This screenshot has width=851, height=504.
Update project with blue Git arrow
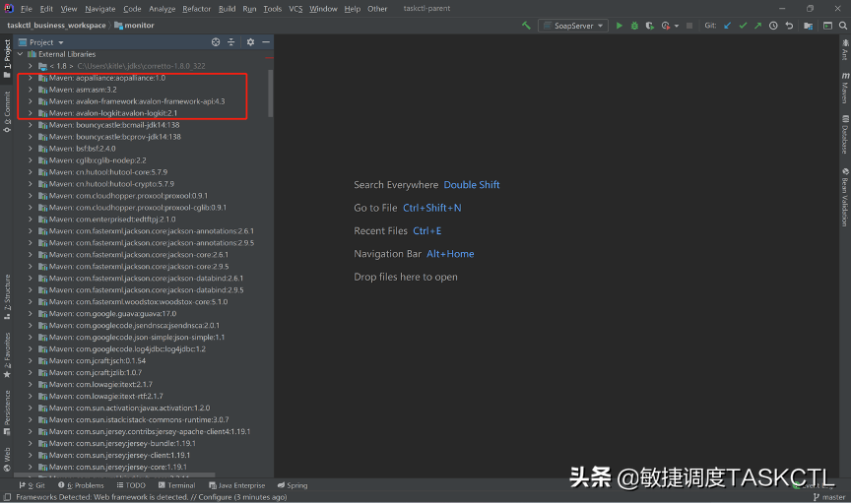[727, 26]
